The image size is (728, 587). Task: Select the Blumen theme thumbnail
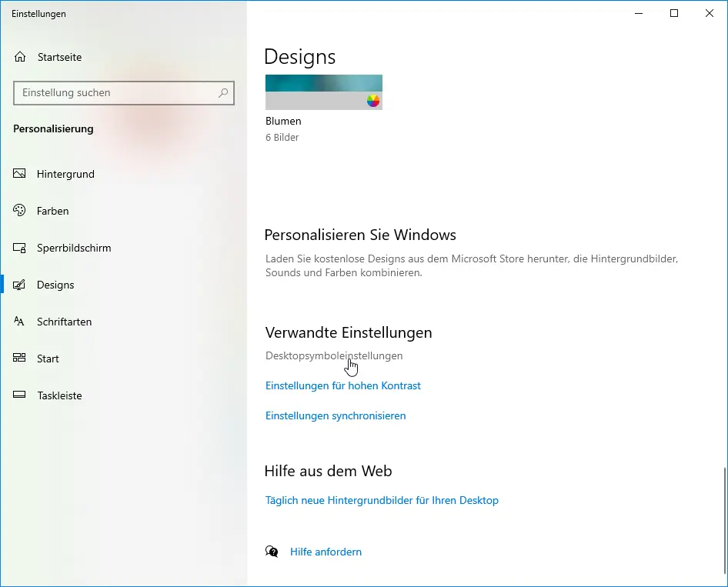(x=324, y=92)
